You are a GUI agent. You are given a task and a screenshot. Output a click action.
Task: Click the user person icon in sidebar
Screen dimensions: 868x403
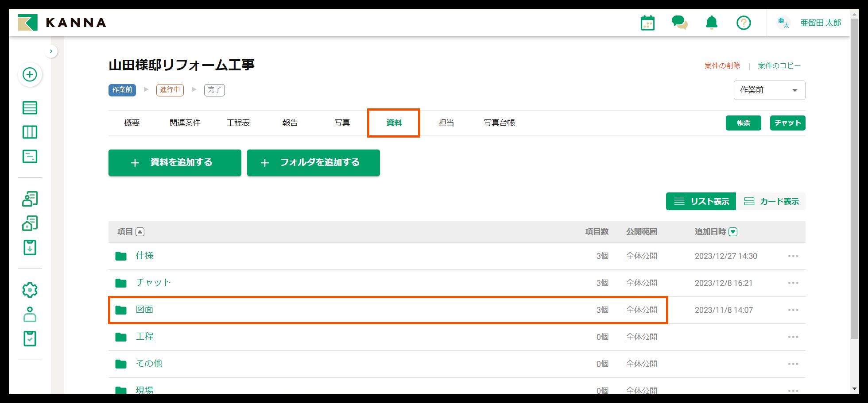[x=30, y=315]
